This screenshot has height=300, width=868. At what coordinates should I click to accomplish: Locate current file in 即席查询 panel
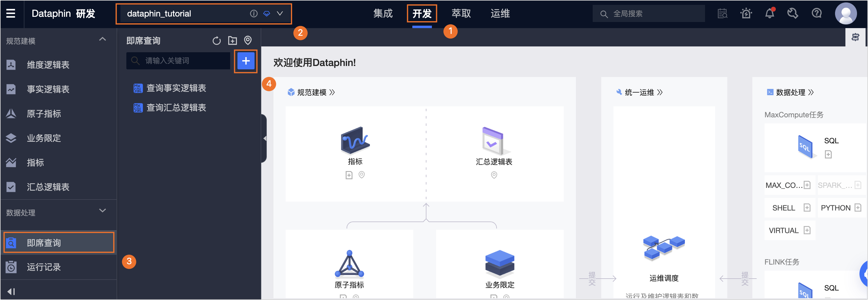tap(248, 41)
